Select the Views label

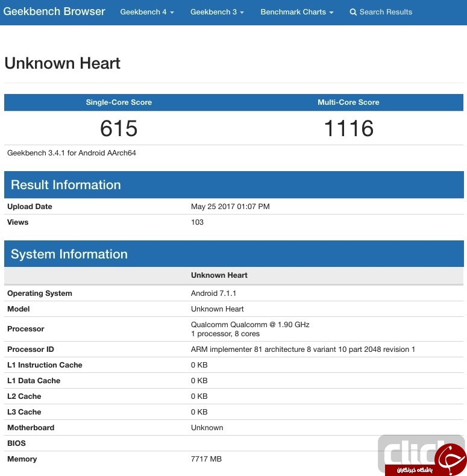(x=17, y=222)
